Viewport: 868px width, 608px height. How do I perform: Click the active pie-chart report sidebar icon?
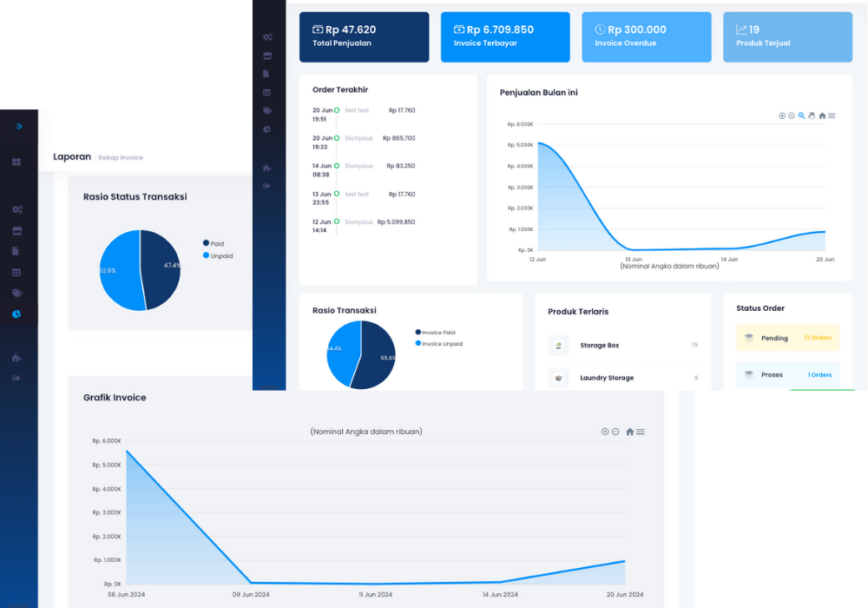click(16, 314)
